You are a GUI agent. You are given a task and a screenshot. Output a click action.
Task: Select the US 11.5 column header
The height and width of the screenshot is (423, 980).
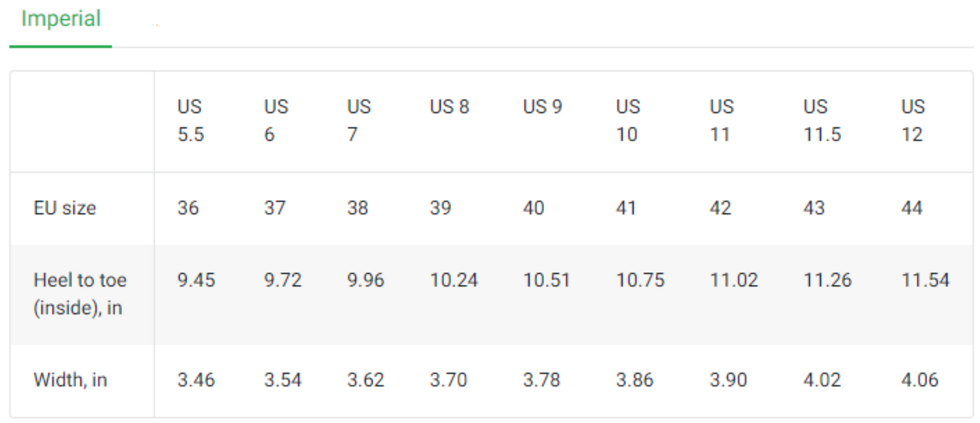point(818,120)
